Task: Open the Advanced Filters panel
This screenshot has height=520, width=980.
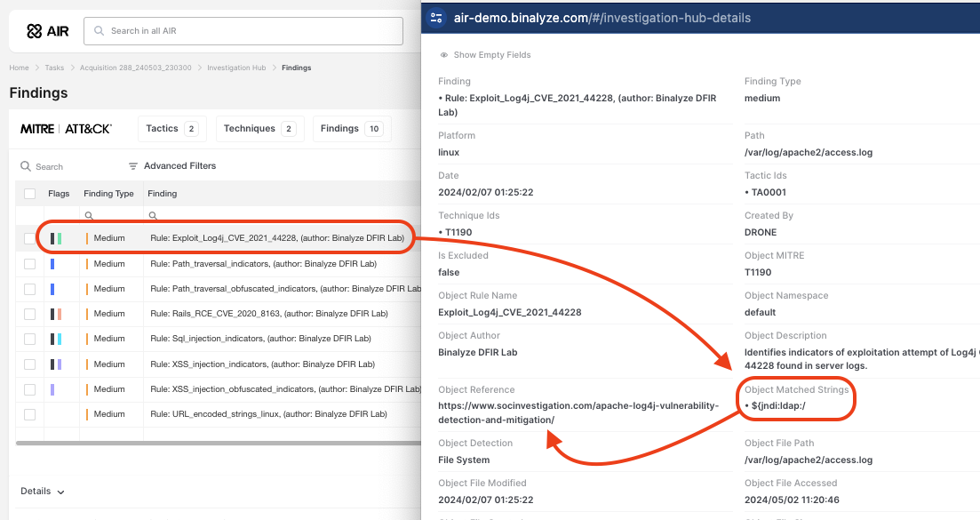Action: pos(179,166)
